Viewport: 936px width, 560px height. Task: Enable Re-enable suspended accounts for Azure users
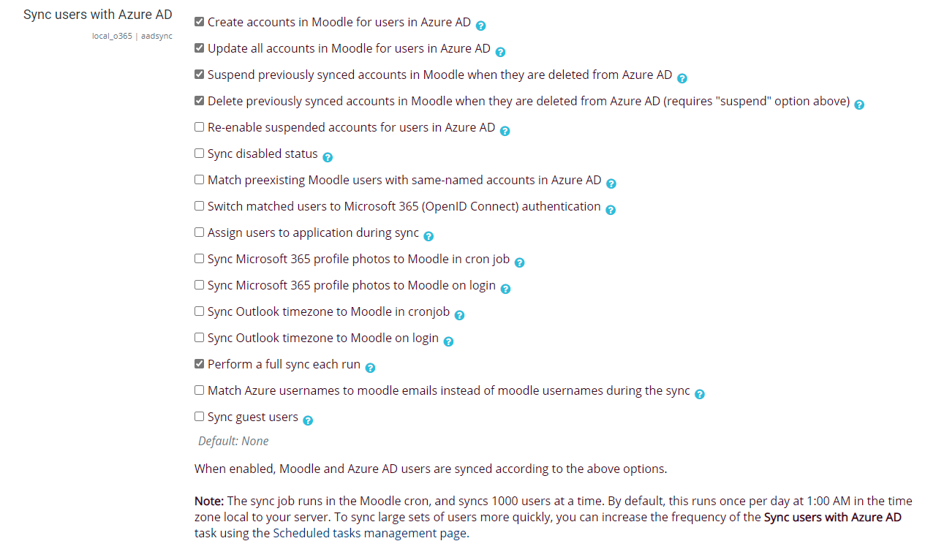pos(198,126)
